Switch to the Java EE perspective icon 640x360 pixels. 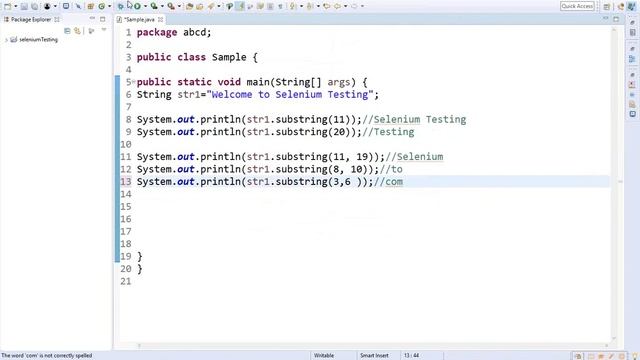[x=621, y=7]
